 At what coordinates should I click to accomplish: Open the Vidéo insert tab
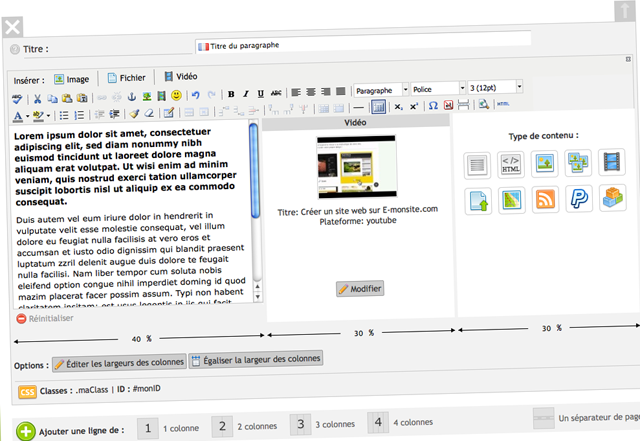point(180,76)
